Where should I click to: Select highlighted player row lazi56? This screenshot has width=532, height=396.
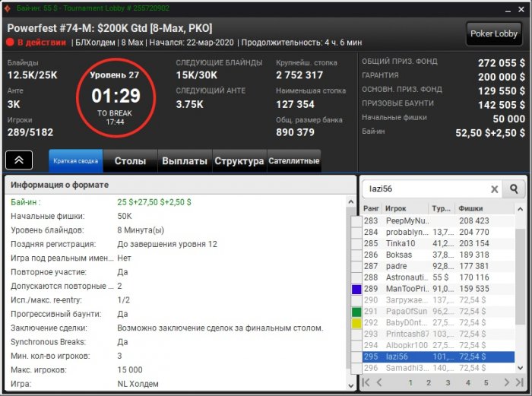click(439, 356)
